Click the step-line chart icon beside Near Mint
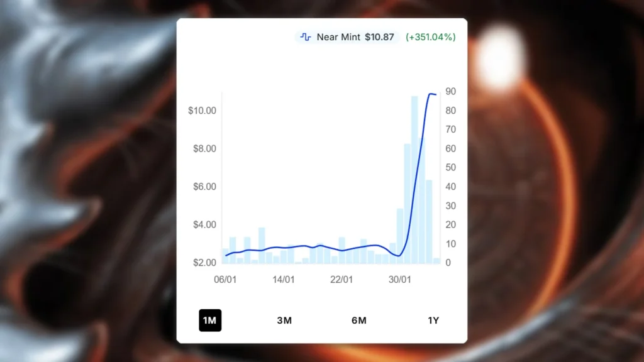The image size is (644, 362). pos(305,37)
